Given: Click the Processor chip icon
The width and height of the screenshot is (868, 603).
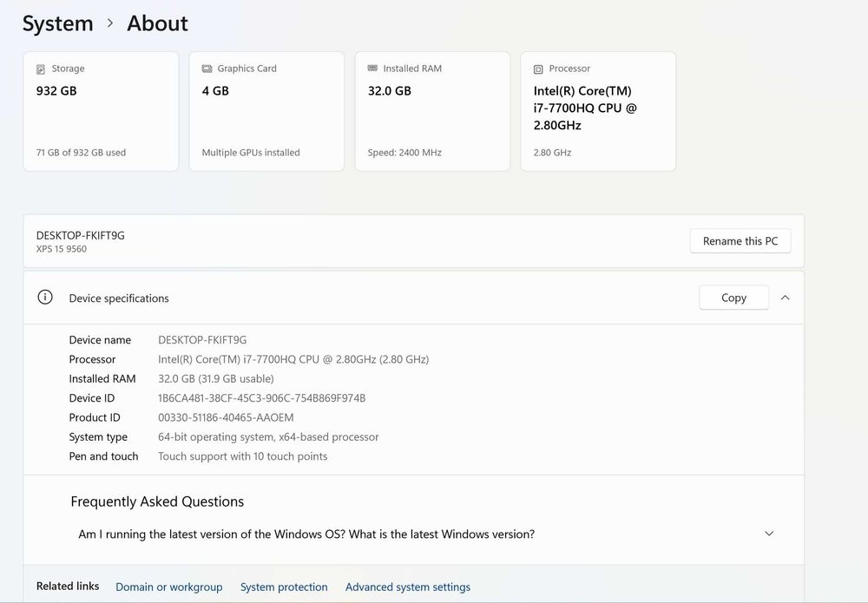Looking at the screenshot, I should click(x=538, y=69).
